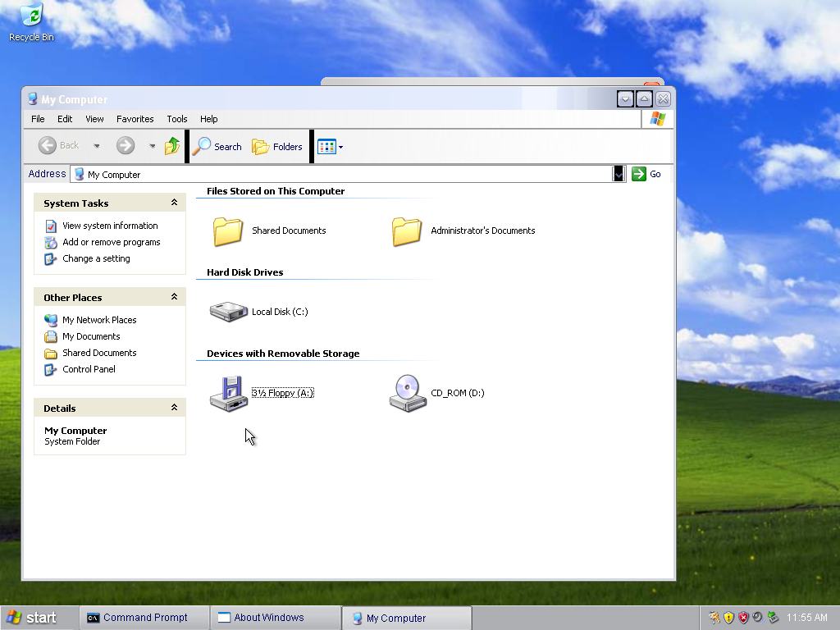
Task: Click the My Computer title bar icon
Action: tap(33, 99)
